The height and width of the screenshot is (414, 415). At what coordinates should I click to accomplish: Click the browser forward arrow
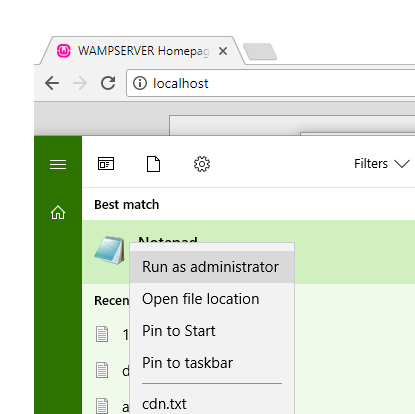click(x=80, y=83)
